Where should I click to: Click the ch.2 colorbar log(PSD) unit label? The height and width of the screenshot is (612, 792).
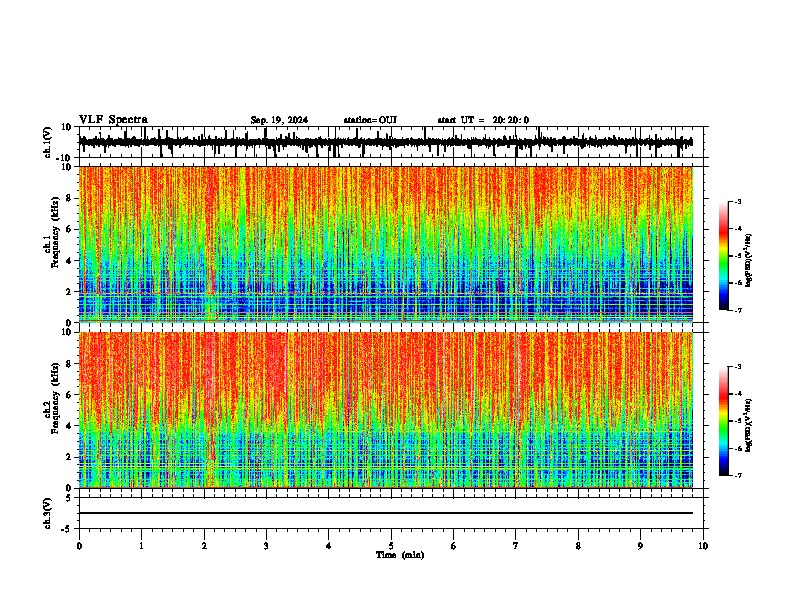coord(748,425)
